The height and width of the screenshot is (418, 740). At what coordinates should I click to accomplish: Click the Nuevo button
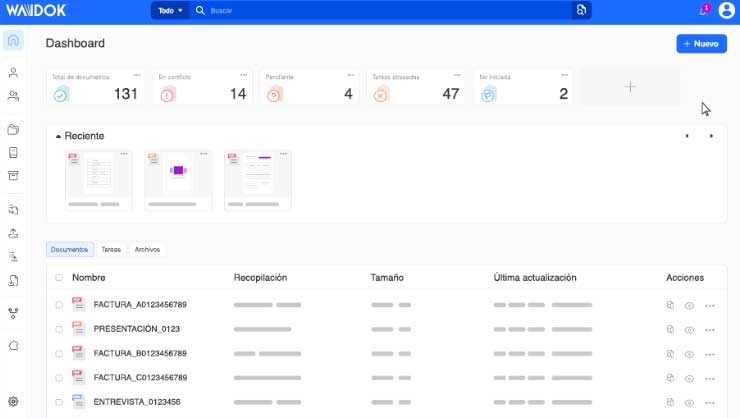(x=701, y=44)
